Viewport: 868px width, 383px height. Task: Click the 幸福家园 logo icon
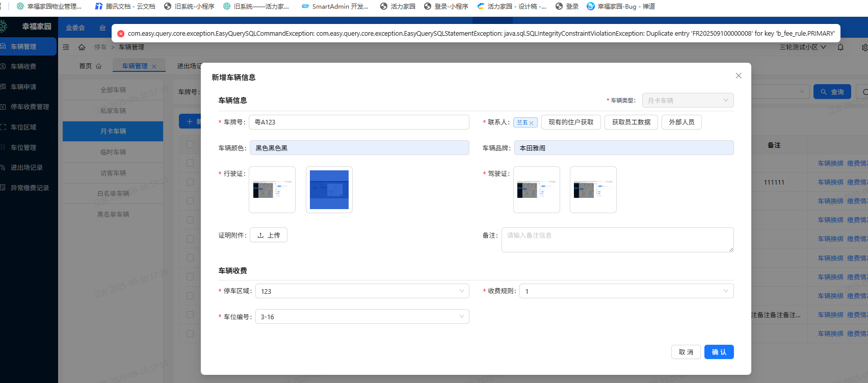[4, 26]
